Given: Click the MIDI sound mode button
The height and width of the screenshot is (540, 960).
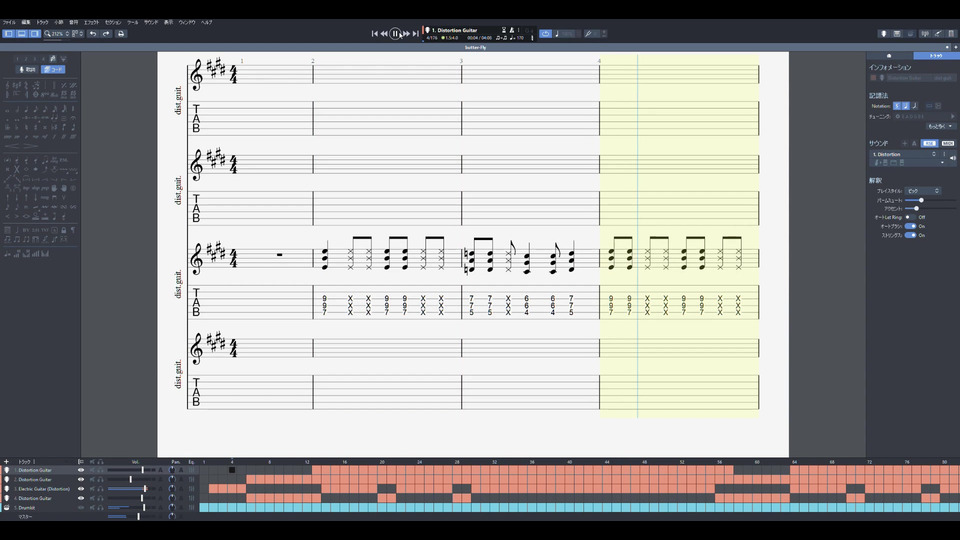Looking at the screenshot, I should [x=948, y=143].
